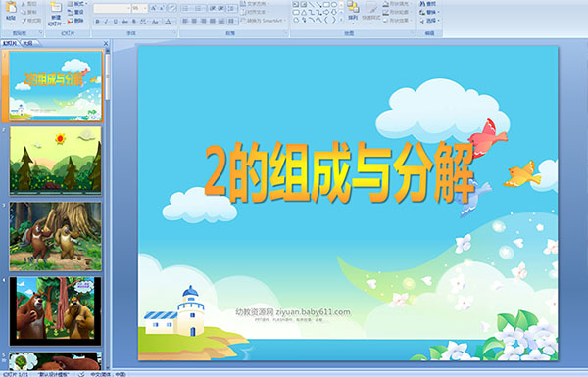This screenshot has height=377, width=588.
Task: Open the font name combo box
Action: tap(112, 8)
